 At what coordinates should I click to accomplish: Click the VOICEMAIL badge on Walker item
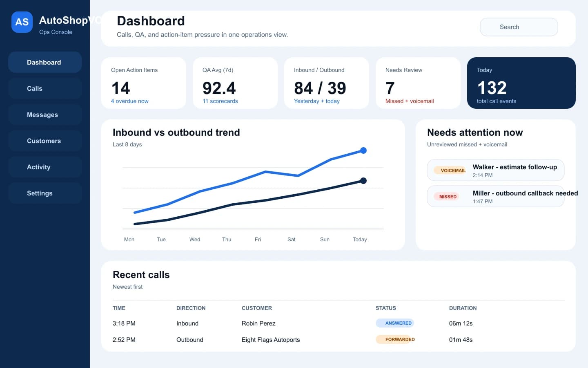click(450, 170)
